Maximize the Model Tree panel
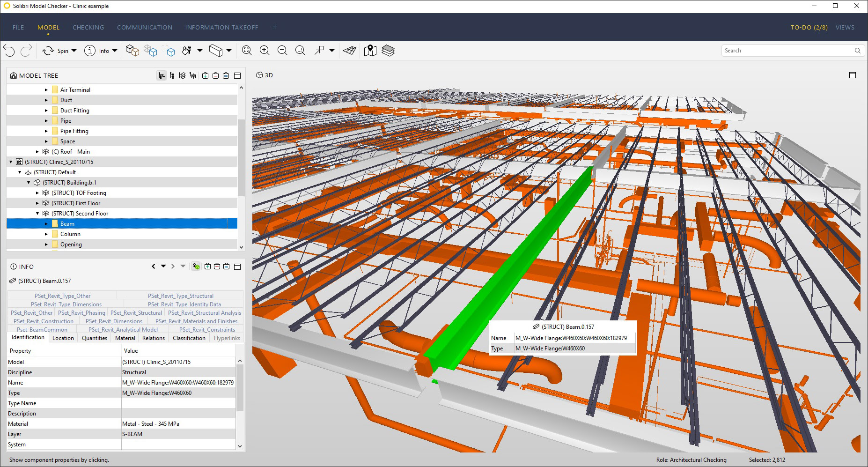Screen dimensions: 868x467 [x=237, y=75]
